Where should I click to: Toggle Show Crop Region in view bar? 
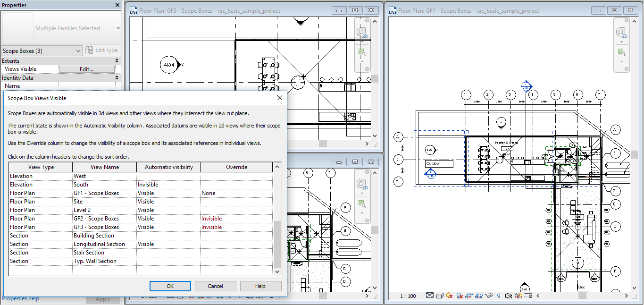(478, 296)
